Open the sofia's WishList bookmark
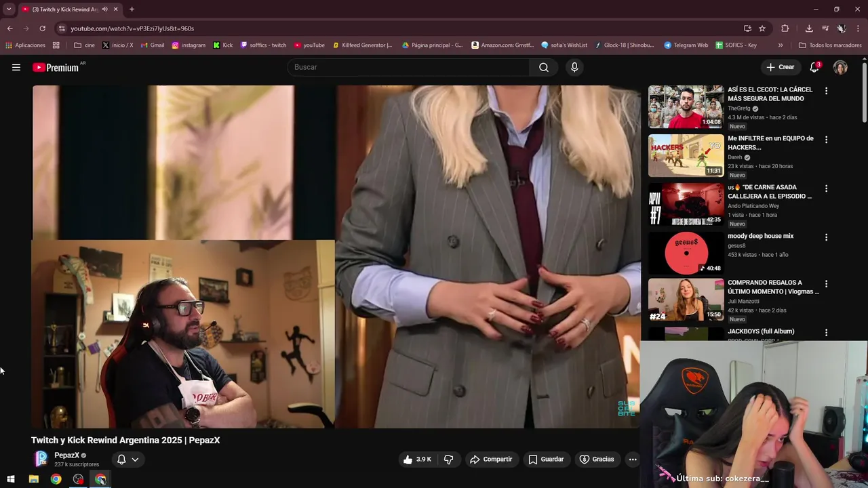 564,45
